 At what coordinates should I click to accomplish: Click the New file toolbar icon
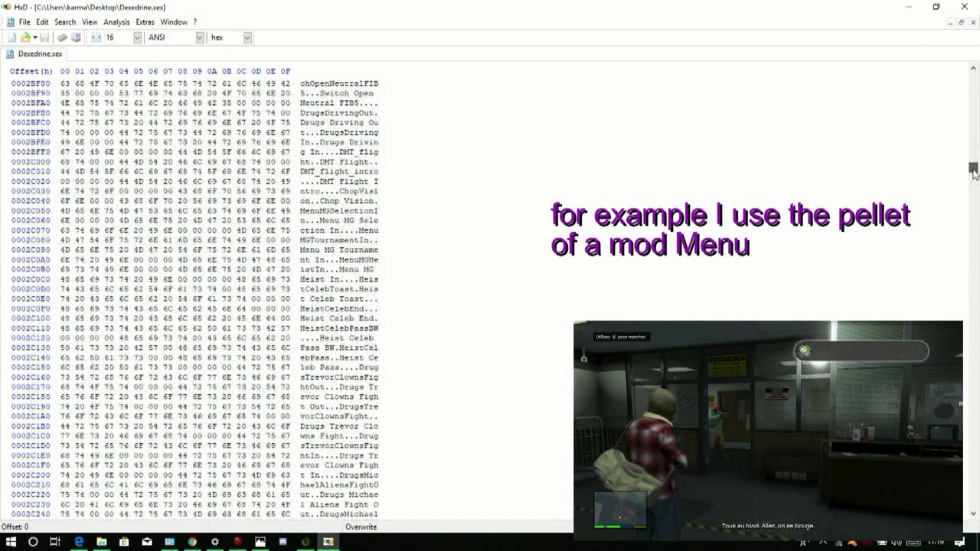click(12, 37)
